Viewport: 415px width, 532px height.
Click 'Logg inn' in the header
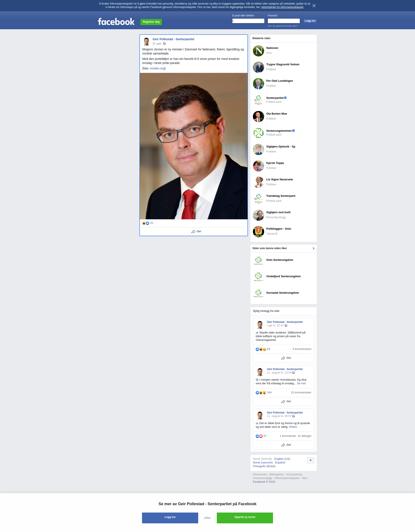(x=310, y=21)
